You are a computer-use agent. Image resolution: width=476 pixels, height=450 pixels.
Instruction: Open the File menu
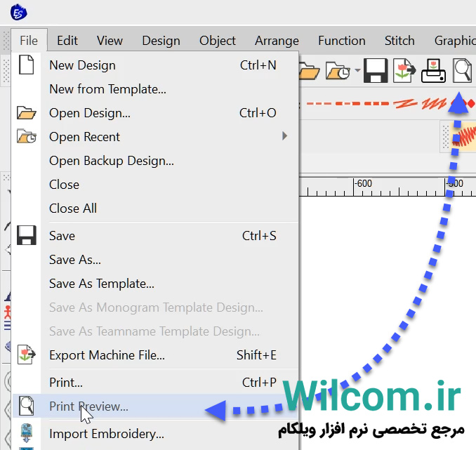(x=29, y=41)
